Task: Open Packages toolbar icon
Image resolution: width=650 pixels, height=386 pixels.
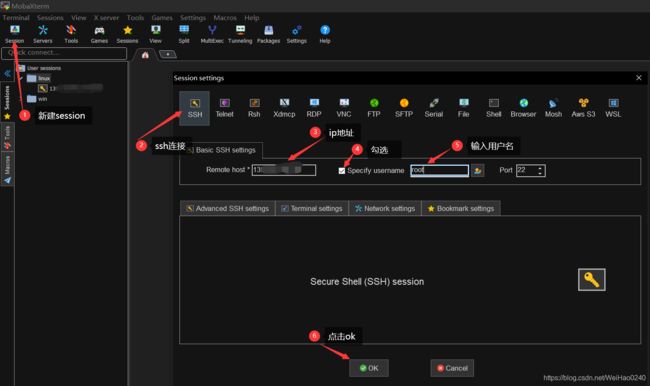Action: [x=268, y=34]
